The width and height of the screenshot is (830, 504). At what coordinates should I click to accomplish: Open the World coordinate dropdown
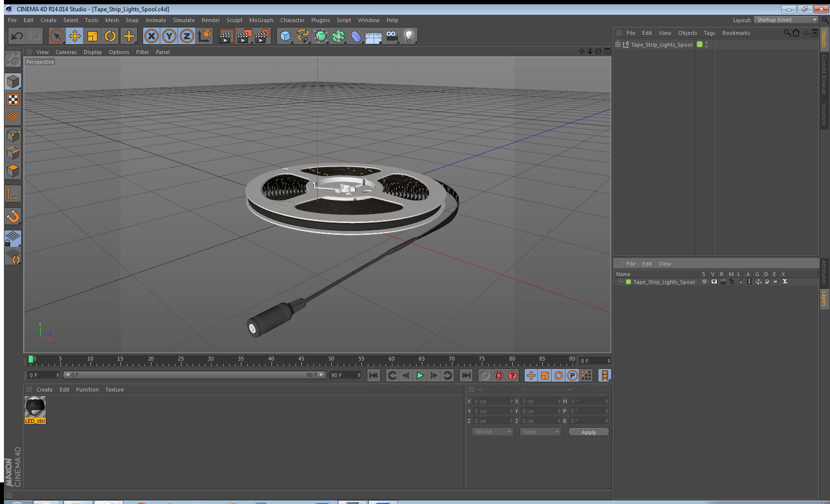tap(493, 432)
